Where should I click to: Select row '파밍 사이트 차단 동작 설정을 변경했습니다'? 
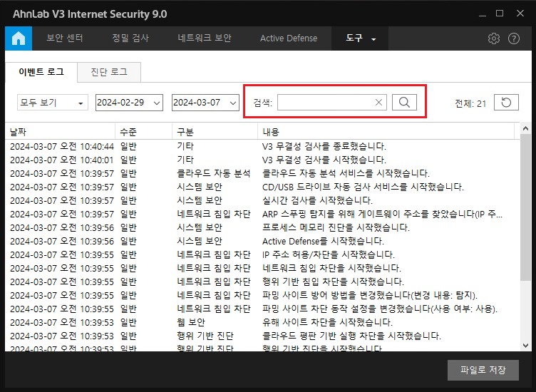click(x=262, y=309)
